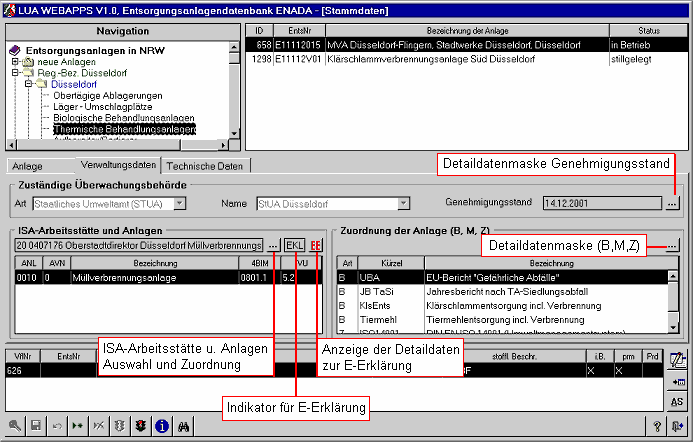Screen dimensions: 693x442
Task: Click the edit pencil icon at right edge
Action: tap(677, 359)
